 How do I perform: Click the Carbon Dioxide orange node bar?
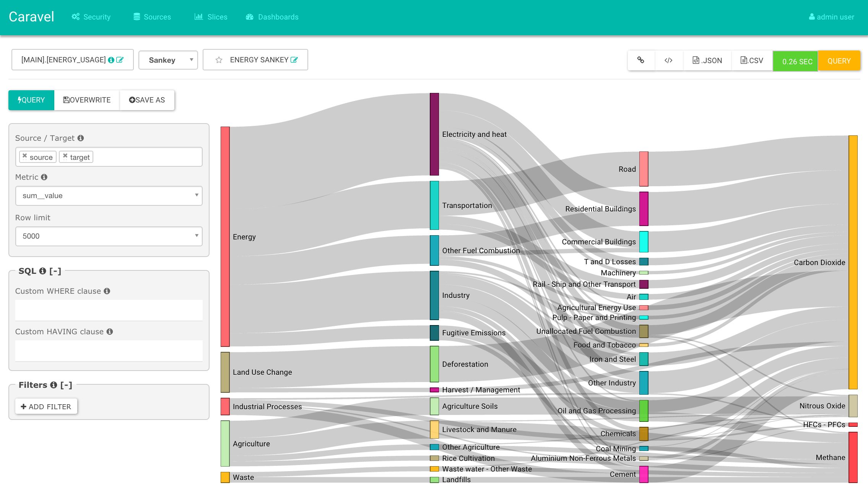click(x=853, y=262)
